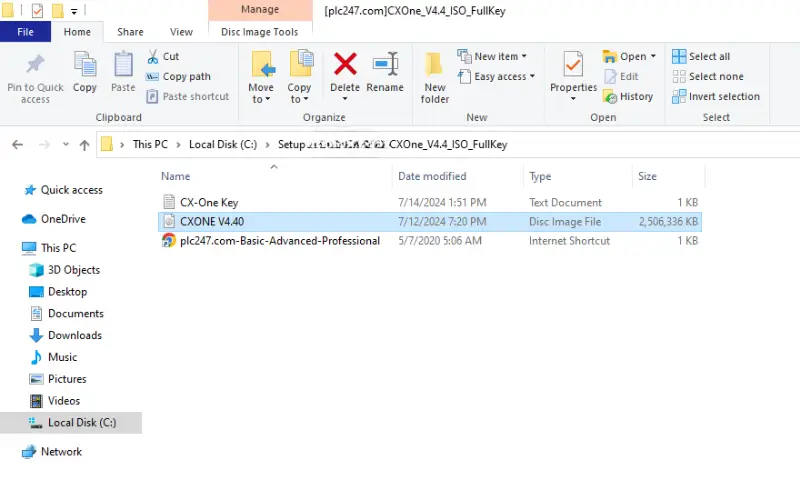Click the Rename ribbon button
Screen dimensions: 800x500
click(x=385, y=72)
